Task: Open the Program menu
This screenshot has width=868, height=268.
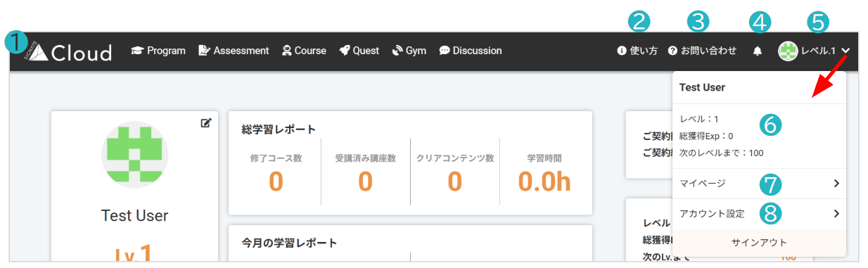Action: click(x=159, y=51)
